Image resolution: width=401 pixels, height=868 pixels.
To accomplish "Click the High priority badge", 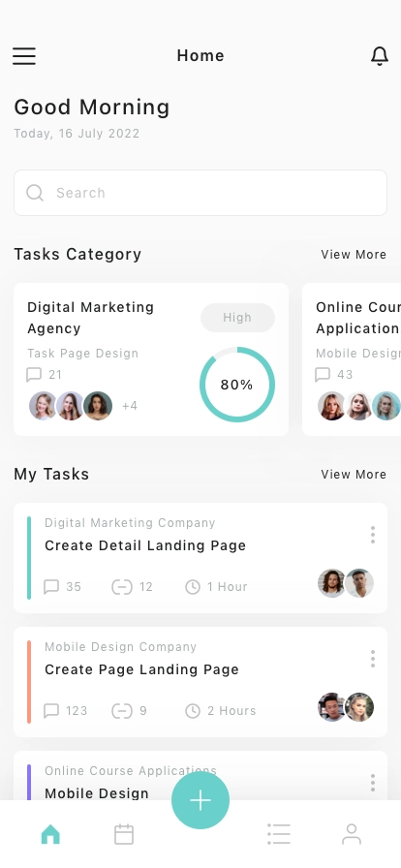I will click(x=237, y=318).
